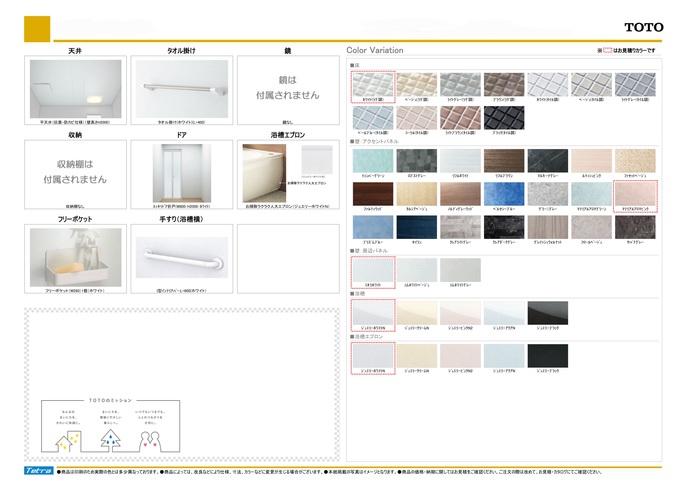This screenshot has width=680, height=481.
Task: Select the highlighted white floor swatch
Action: [373, 84]
